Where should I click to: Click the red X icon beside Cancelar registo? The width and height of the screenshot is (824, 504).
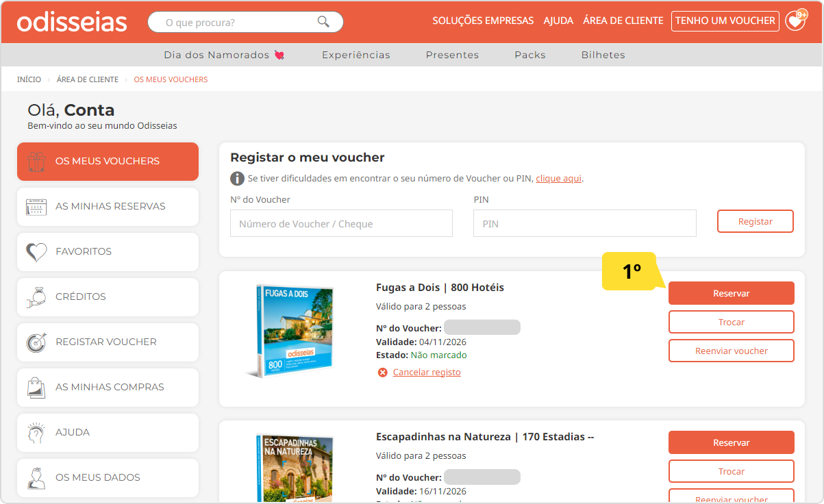[x=382, y=373]
